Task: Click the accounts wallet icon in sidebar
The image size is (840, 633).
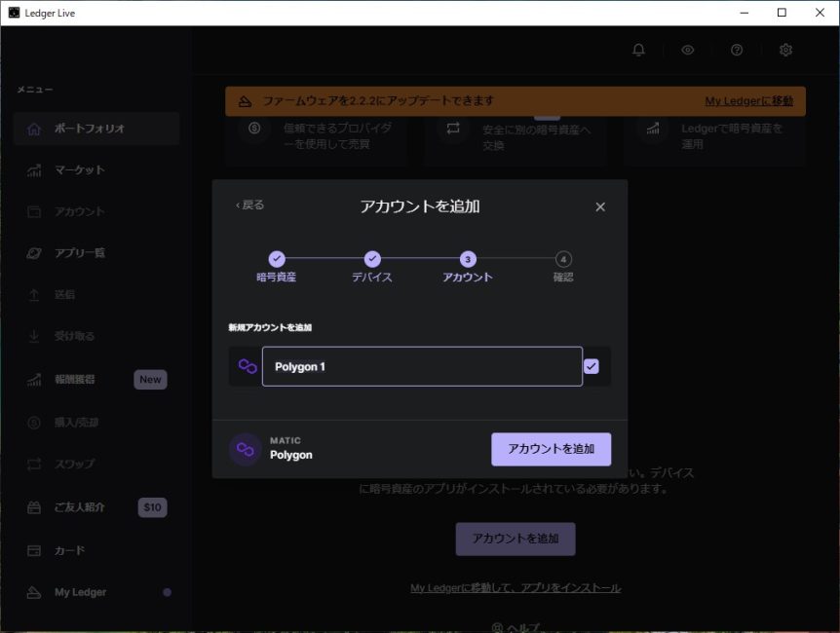Action: click(x=34, y=211)
